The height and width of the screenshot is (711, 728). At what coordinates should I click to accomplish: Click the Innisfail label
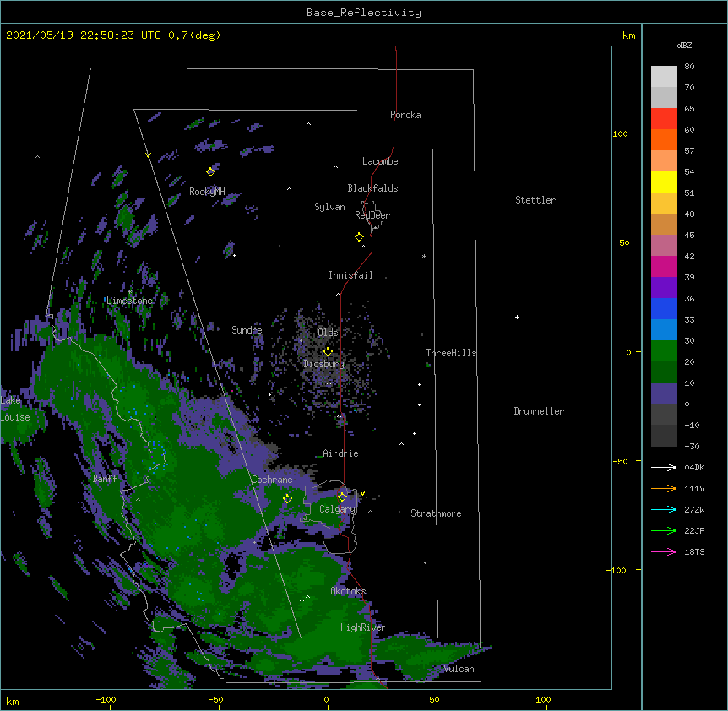click(x=350, y=275)
